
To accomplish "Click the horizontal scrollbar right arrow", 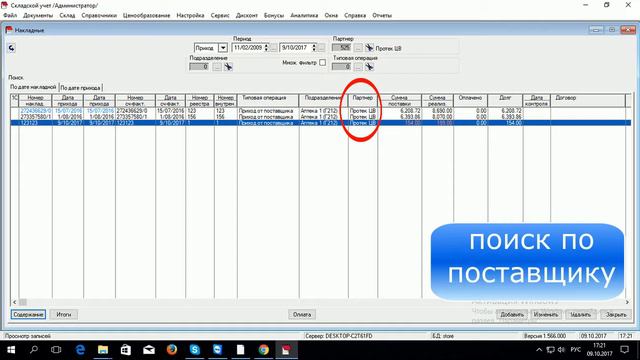I will coord(627,302).
